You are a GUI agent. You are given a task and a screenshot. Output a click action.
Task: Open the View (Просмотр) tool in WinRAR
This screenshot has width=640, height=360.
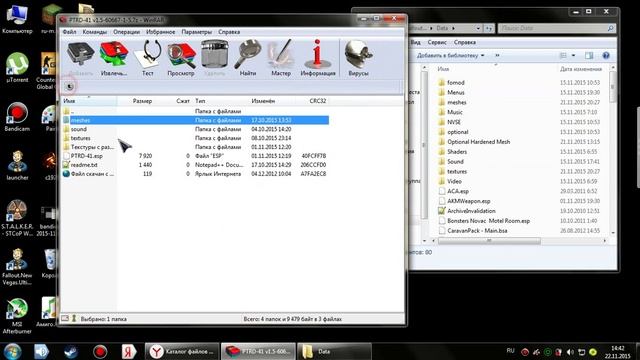pyautogui.click(x=181, y=58)
